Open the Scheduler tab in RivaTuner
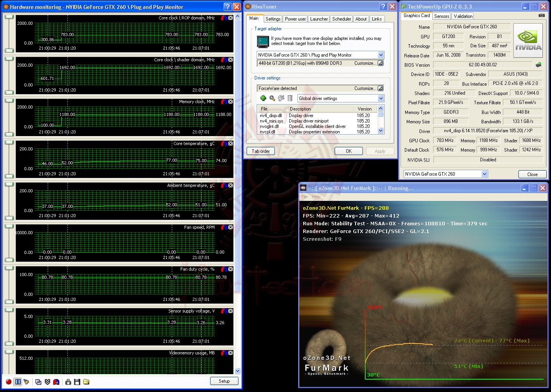Image resolution: width=551 pixels, height=392 pixels. tap(342, 19)
